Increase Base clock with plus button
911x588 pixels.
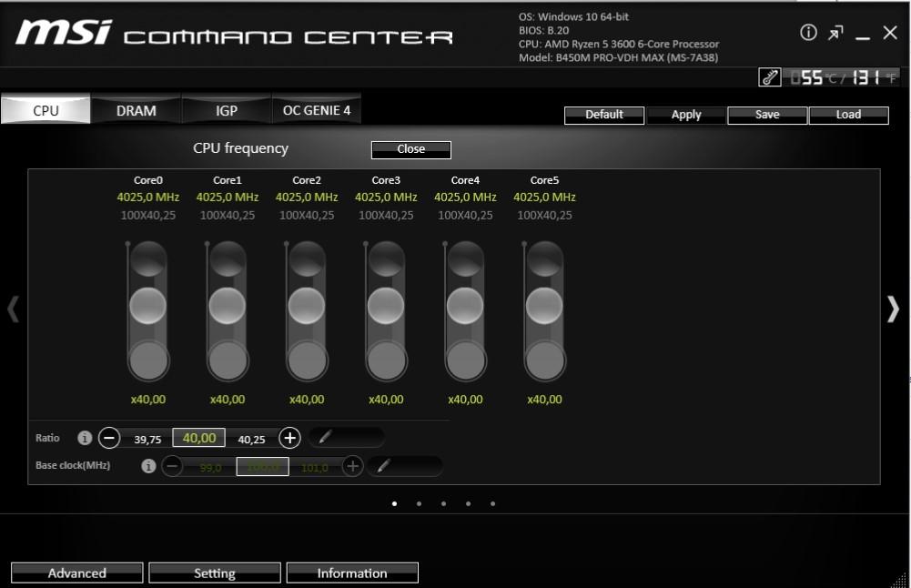353,466
